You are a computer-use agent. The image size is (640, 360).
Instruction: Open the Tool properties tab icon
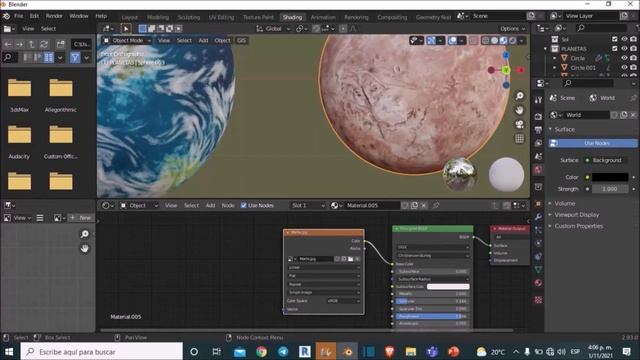click(538, 100)
